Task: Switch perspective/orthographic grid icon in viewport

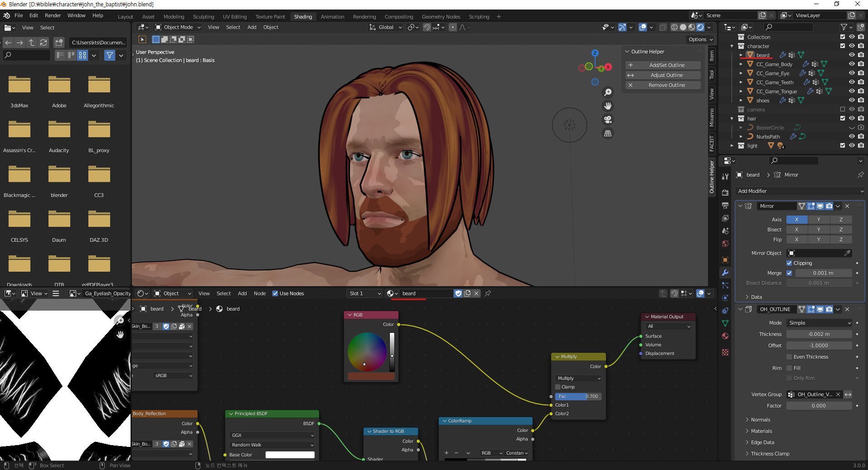Action: click(608, 134)
